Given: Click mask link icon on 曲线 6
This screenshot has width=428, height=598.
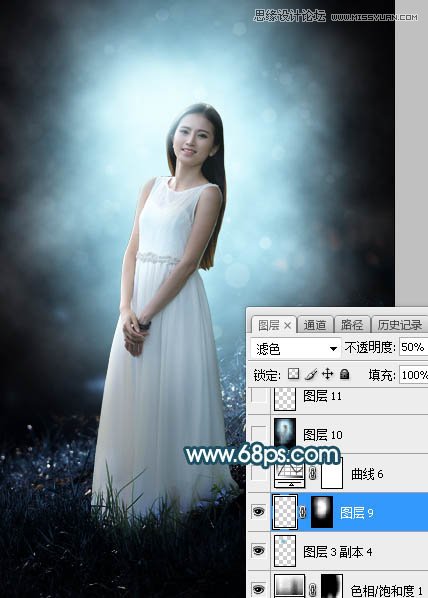Looking at the screenshot, I should 313,474.
